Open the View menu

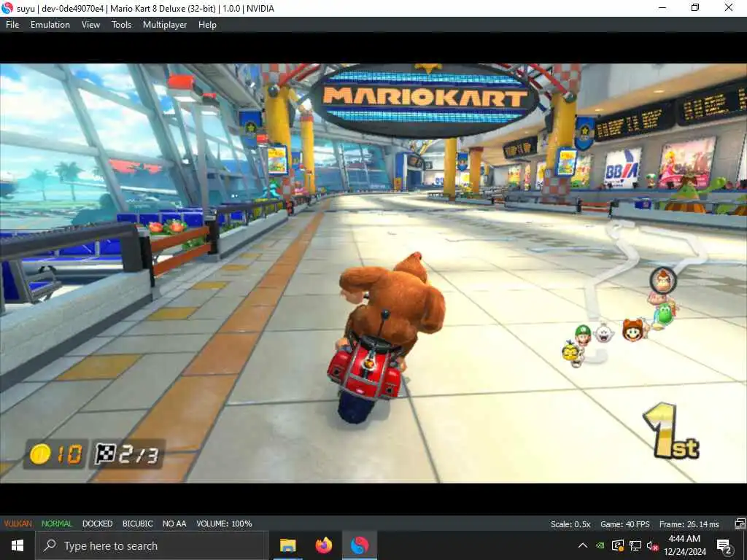click(x=90, y=25)
